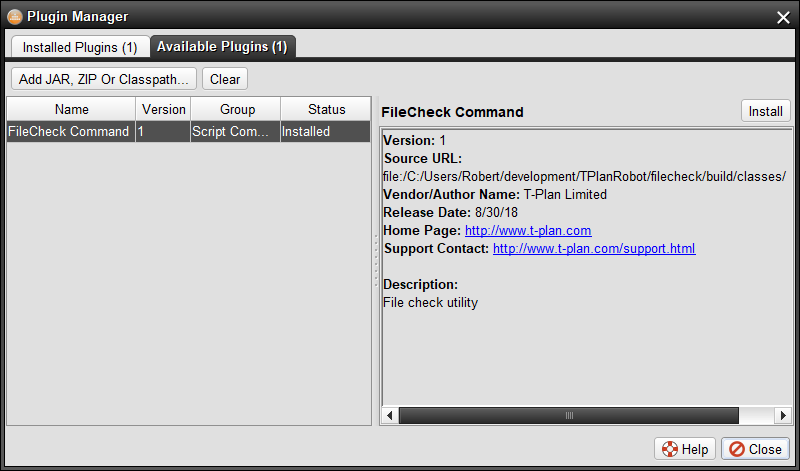
Task: Click the horizontal scrollbar right arrow
Action: tap(783, 415)
